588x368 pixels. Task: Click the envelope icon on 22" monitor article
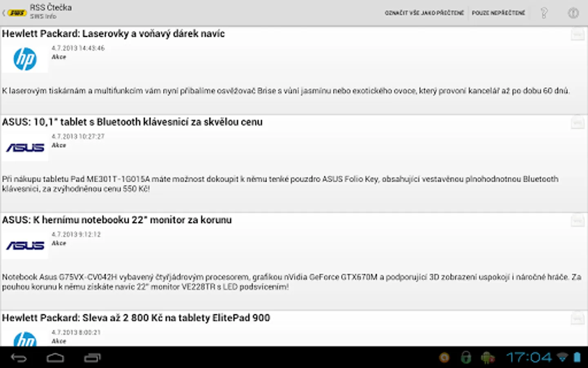pyautogui.click(x=577, y=220)
